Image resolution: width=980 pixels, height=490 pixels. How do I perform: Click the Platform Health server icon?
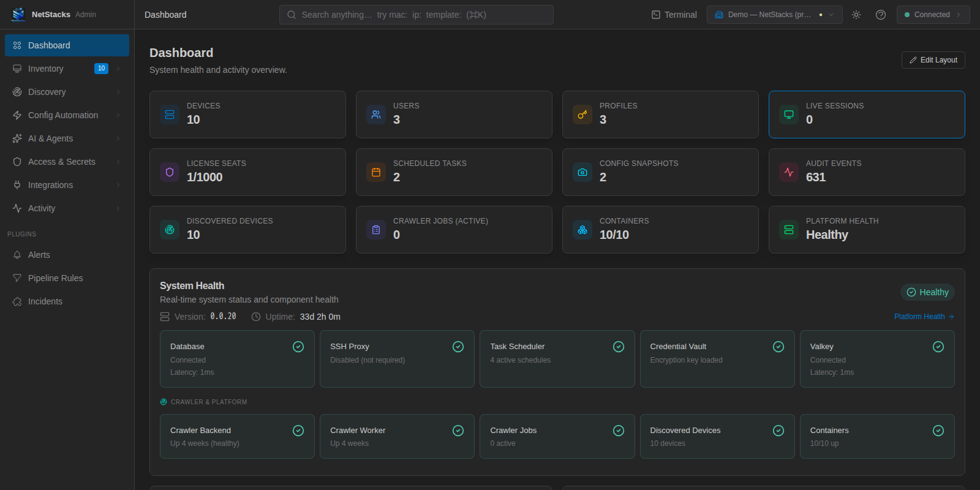click(789, 230)
